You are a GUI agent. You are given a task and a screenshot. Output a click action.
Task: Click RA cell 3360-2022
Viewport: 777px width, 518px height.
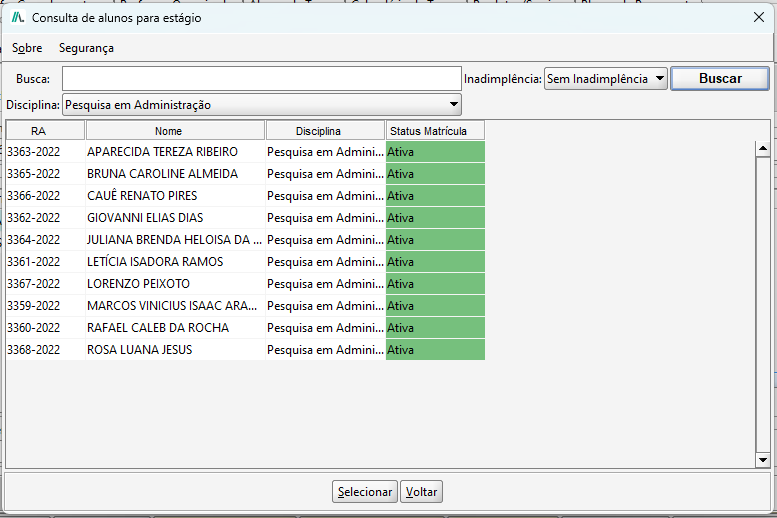pyautogui.click(x=46, y=328)
